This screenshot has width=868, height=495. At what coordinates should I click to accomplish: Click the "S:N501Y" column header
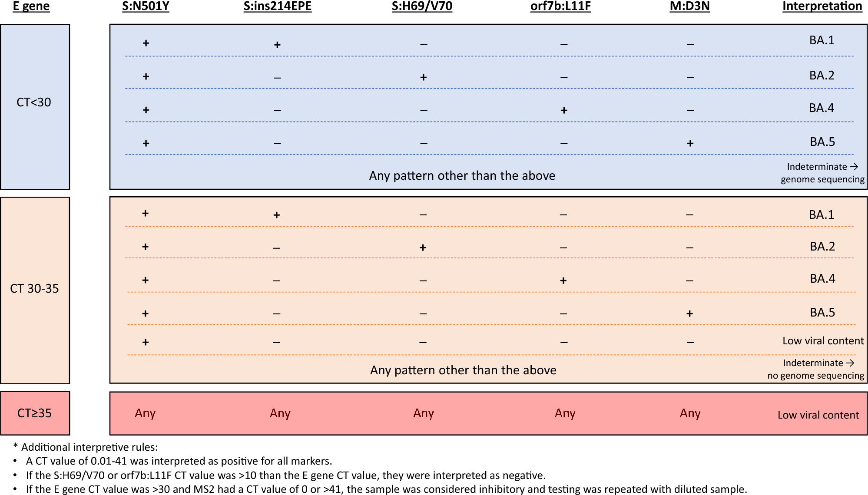(146, 7)
